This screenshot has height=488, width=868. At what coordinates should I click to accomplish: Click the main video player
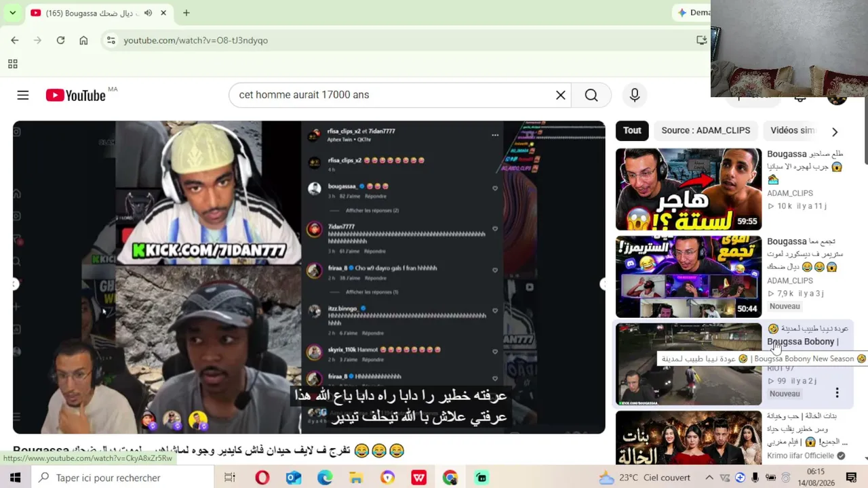click(x=309, y=277)
